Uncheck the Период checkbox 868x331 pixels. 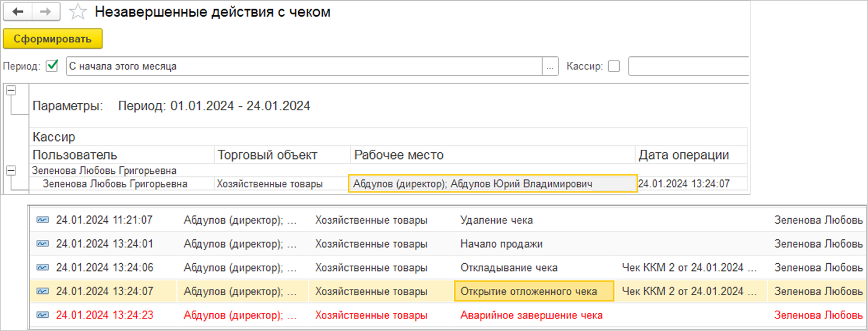pos(52,66)
